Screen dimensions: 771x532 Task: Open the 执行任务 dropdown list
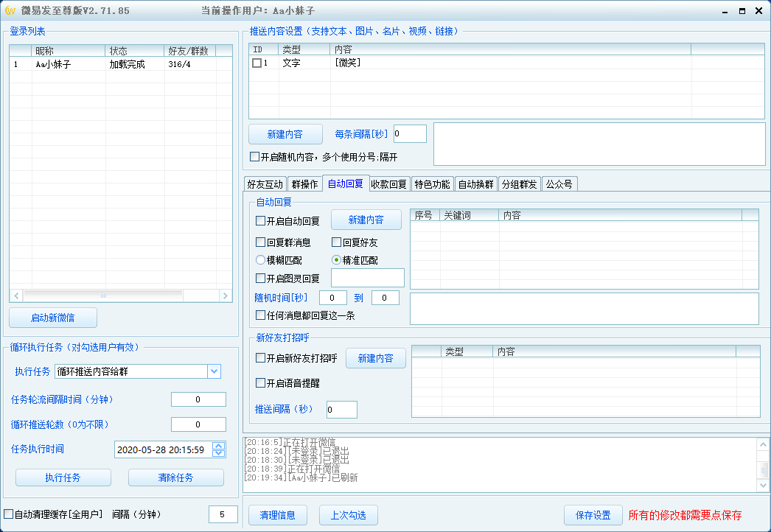tap(214, 371)
